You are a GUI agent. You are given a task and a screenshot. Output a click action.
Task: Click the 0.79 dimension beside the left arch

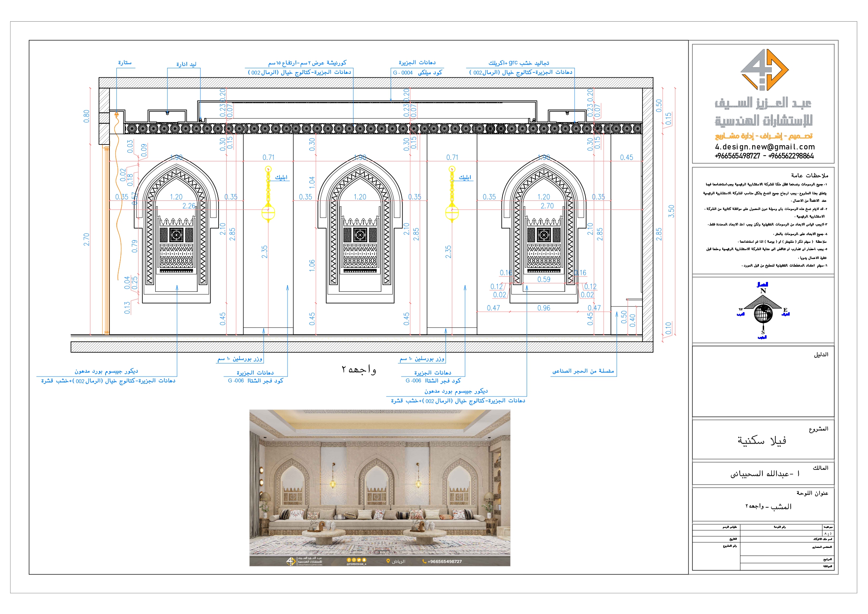pos(135,246)
